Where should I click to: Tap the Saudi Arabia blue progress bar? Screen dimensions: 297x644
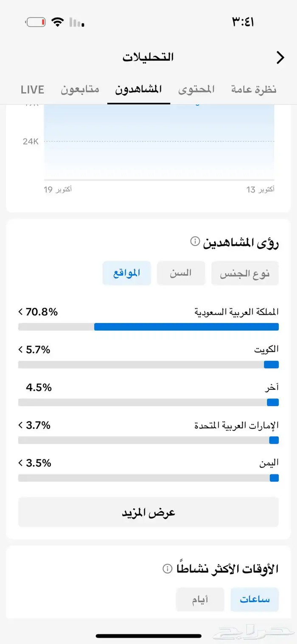187,326
